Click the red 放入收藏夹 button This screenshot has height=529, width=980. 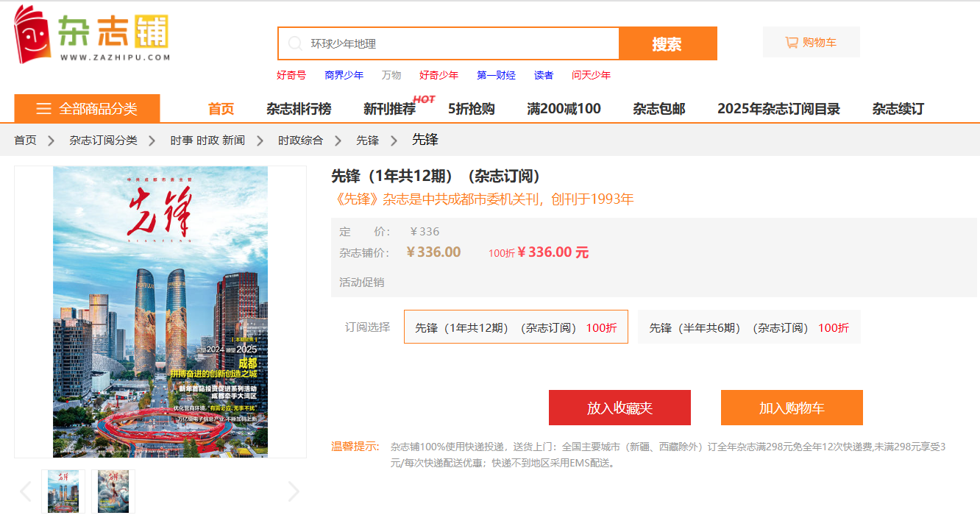coord(619,407)
